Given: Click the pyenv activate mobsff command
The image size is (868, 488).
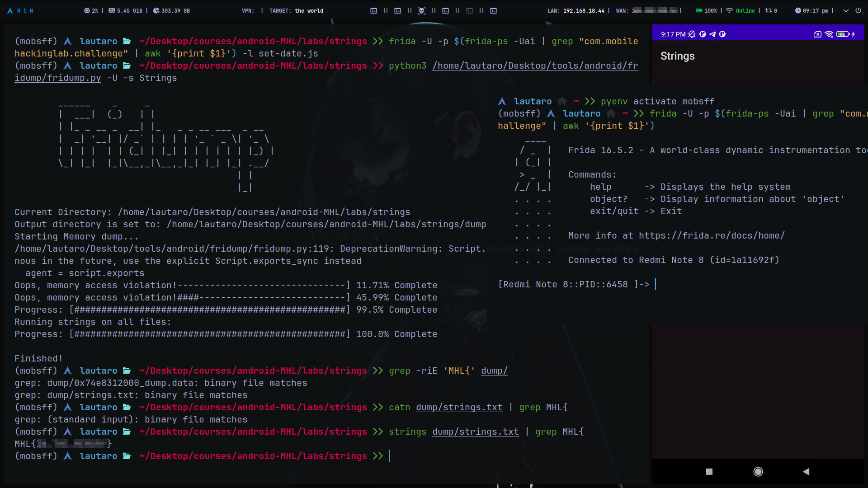Looking at the screenshot, I should [x=657, y=101].
